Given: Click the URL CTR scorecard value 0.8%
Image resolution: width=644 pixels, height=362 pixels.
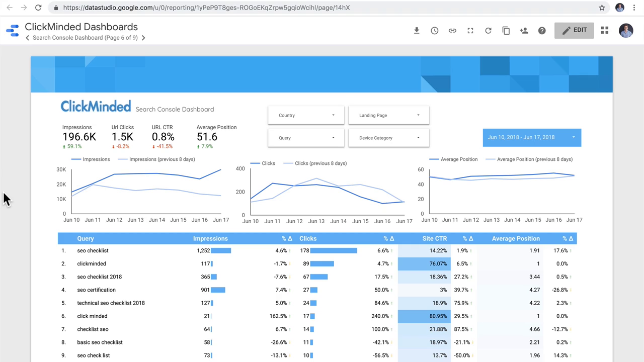Looking at the screenshot, I should coord(163,137).
